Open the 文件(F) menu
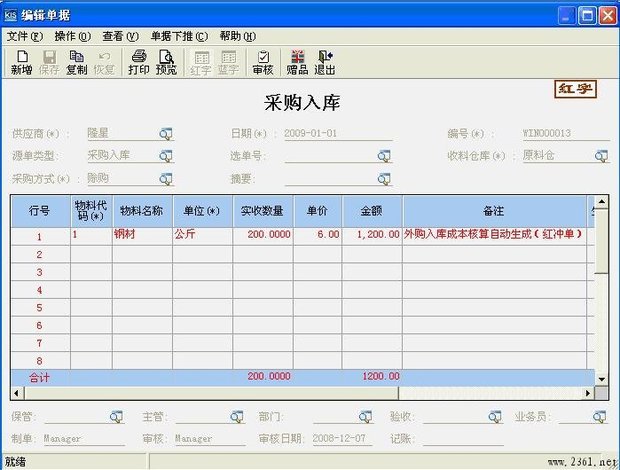Viewport: 620px width, 470px height. coord(25,36)
